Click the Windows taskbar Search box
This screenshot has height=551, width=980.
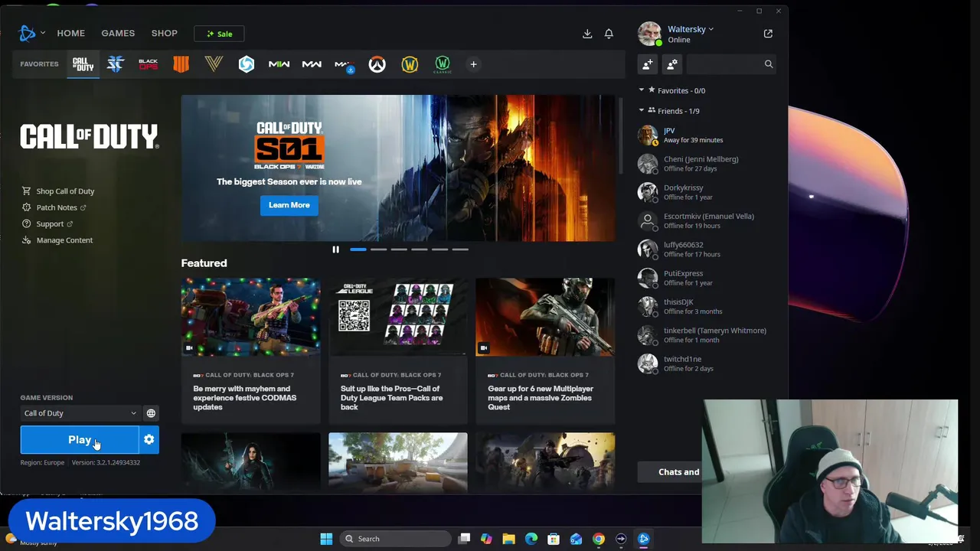[395, 539]
